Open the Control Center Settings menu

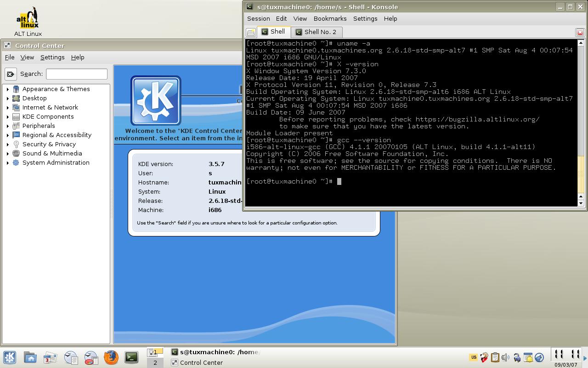click(x=52, y=57)
